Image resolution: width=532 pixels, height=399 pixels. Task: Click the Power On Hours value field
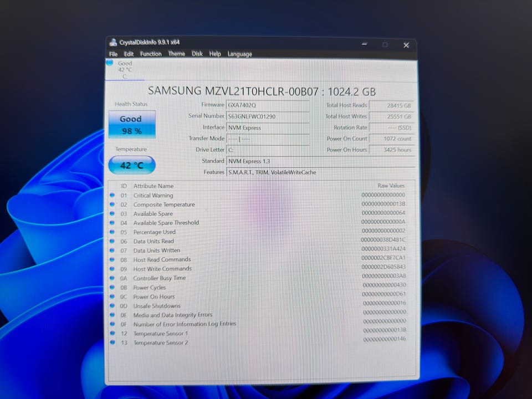pyautogui.click(x=392, y=150)
